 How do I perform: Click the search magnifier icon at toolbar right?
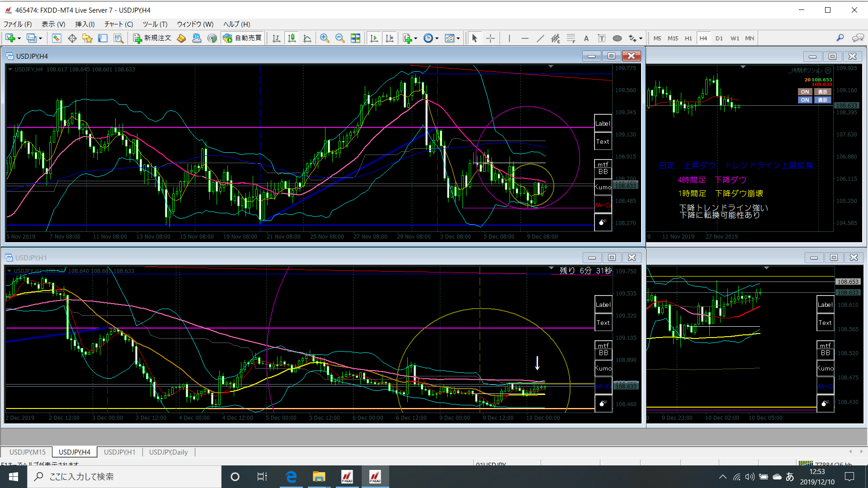tap(840, 38)
